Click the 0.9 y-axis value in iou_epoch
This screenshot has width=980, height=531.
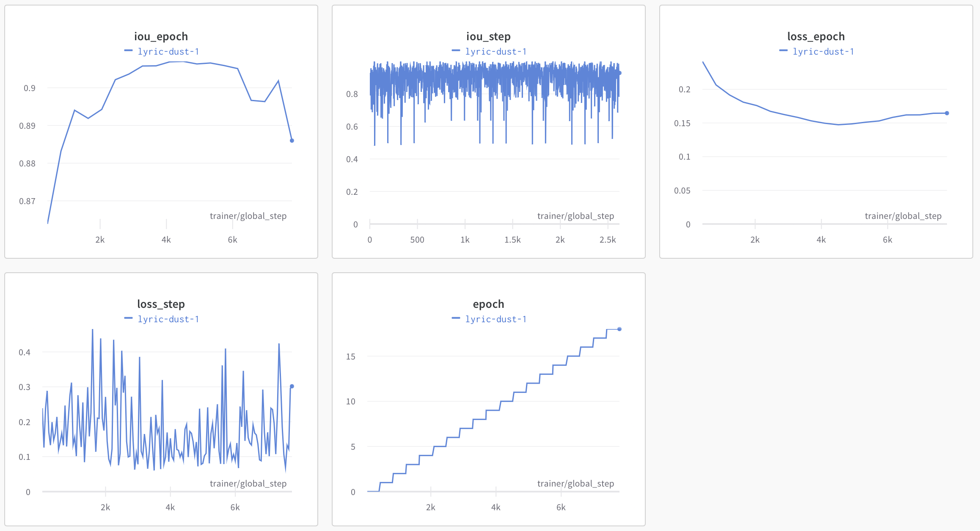(30, 88)
